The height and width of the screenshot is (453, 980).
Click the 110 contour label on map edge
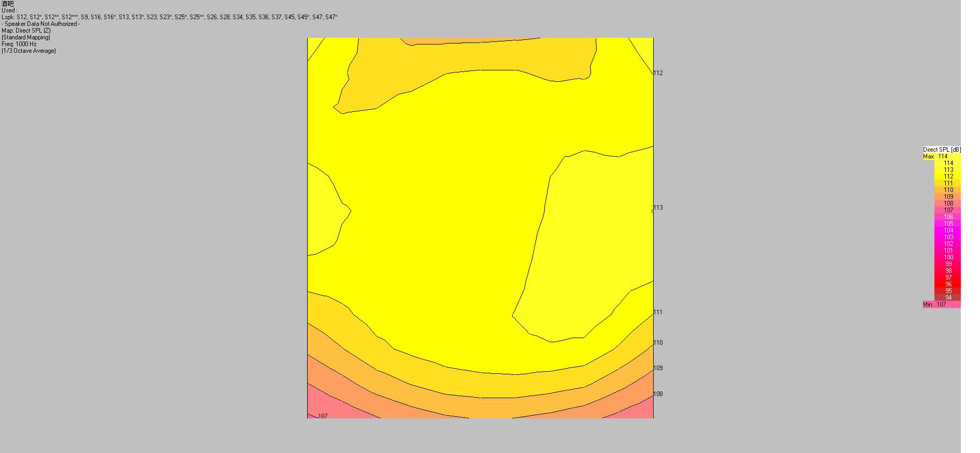pyautogui.click(x=658, y=343)
